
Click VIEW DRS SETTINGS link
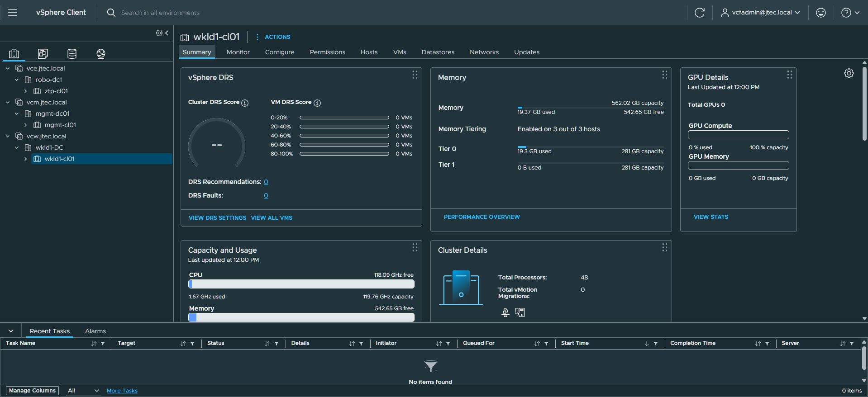point(217,218)
